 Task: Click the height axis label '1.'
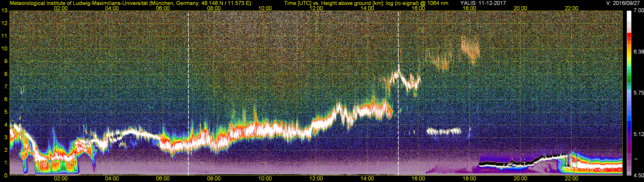click(x=6, y=163)
